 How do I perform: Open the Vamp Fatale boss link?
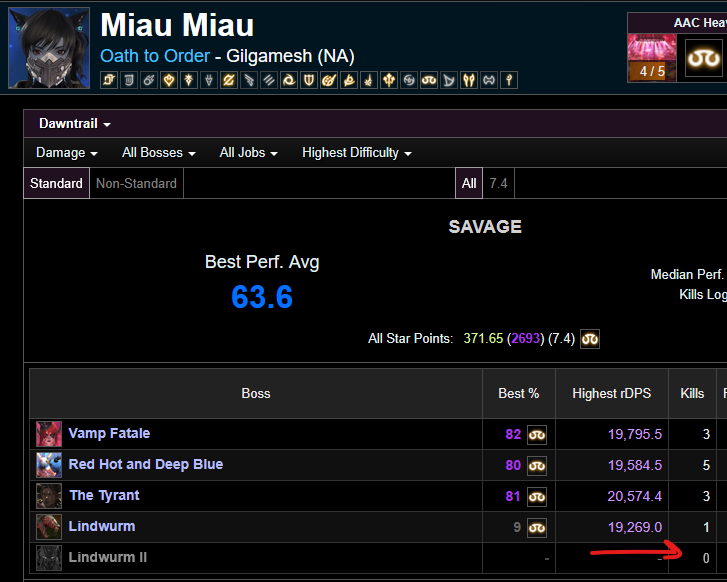tap(109, 433)
